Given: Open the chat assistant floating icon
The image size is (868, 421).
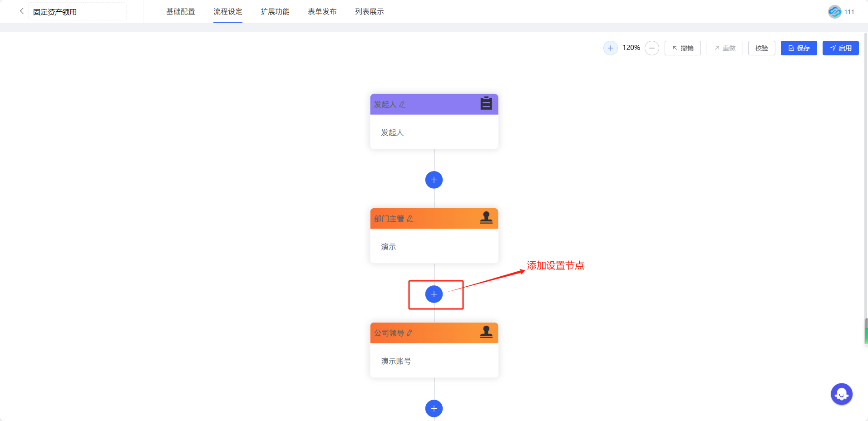Looking at the screenshot, I should coord(841,394).
